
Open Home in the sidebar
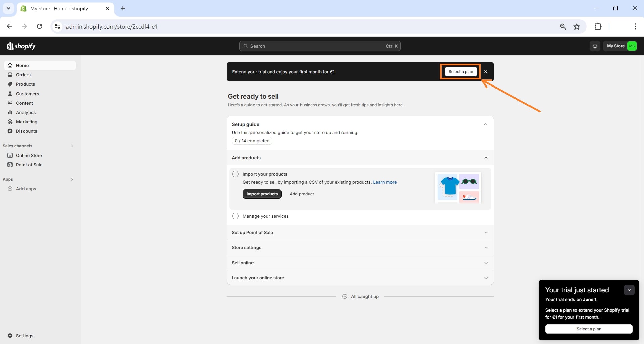40,65
